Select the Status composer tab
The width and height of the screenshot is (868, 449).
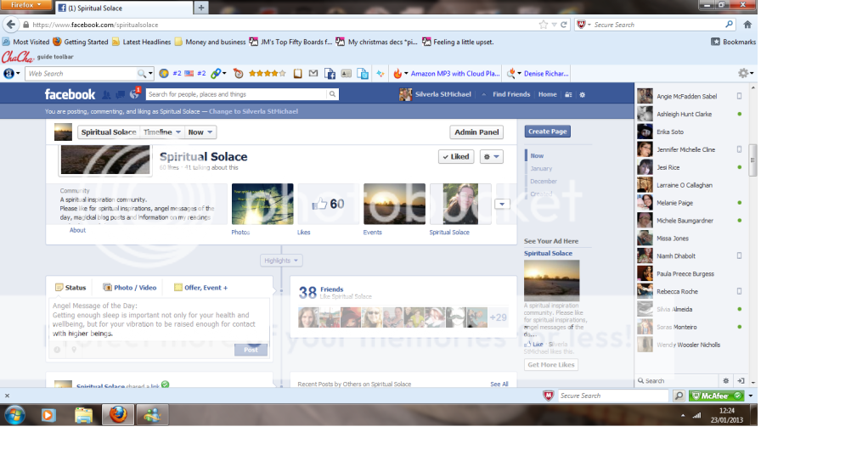70,288
